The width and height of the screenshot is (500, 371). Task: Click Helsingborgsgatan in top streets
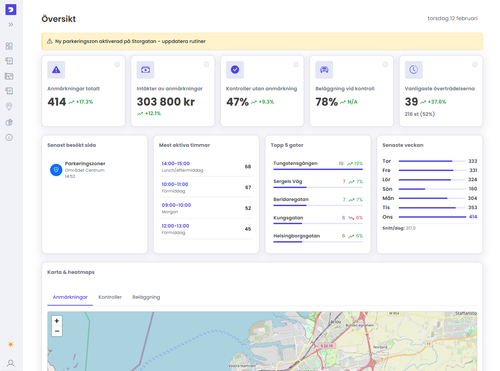(x=297, y=236)
